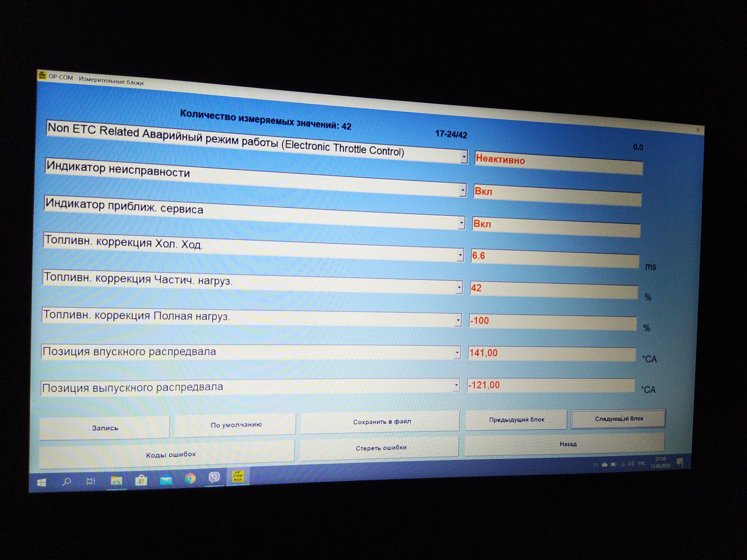Click the taskbar search magnifier icon
747x560 pixels.
(67, 482)
